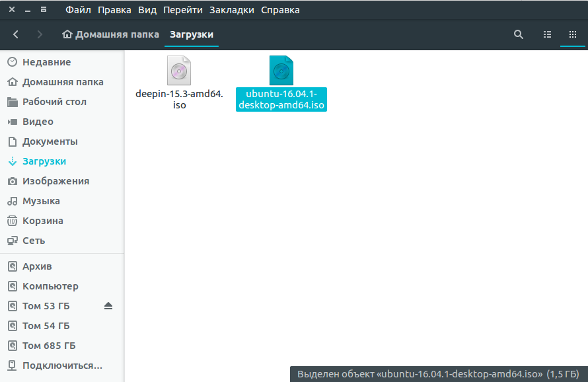The width and height of the screenshot is (588, 382).
Task: Click the home icon beside Домашняя папка in sidebar
Action: [13, 82]
